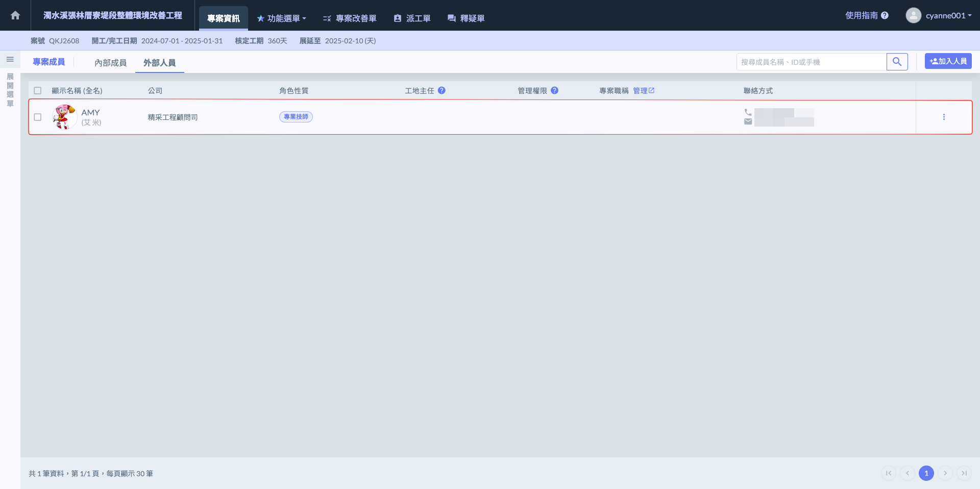This screenshot has width=980, height=489.
Task: Open the cyanne001 user account dropdown
Action: click(x=939, y=15)
